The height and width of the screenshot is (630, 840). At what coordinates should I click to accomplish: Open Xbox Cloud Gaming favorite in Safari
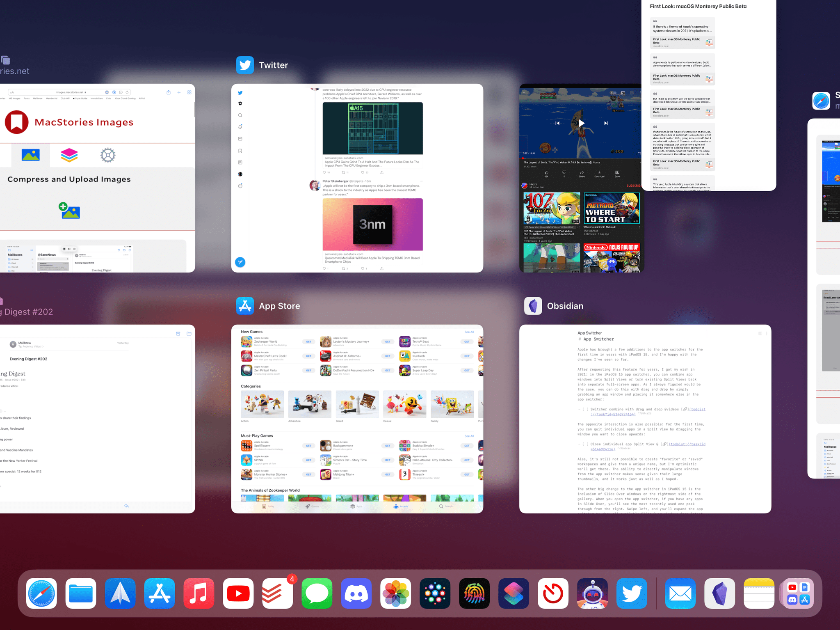(x=125, y=99)
